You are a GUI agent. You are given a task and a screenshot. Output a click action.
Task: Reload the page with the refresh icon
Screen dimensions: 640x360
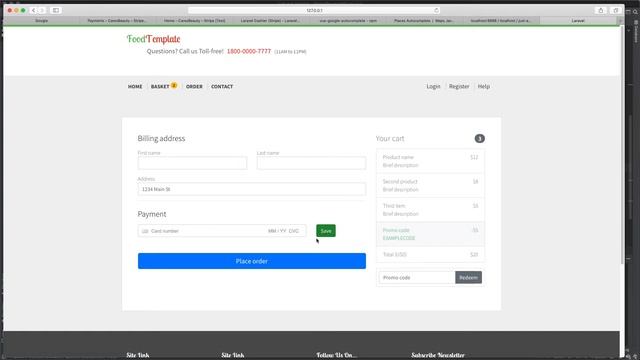(436, 10)
